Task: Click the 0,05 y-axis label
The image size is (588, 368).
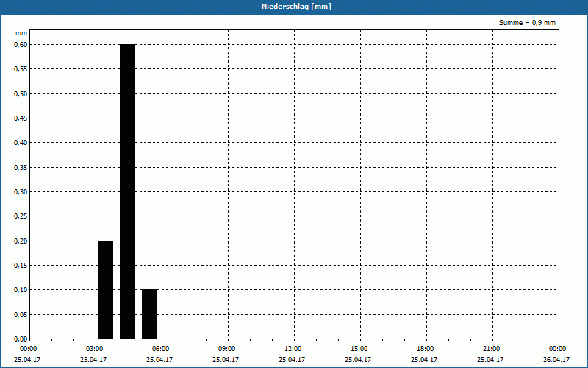Action: [21, 315]
